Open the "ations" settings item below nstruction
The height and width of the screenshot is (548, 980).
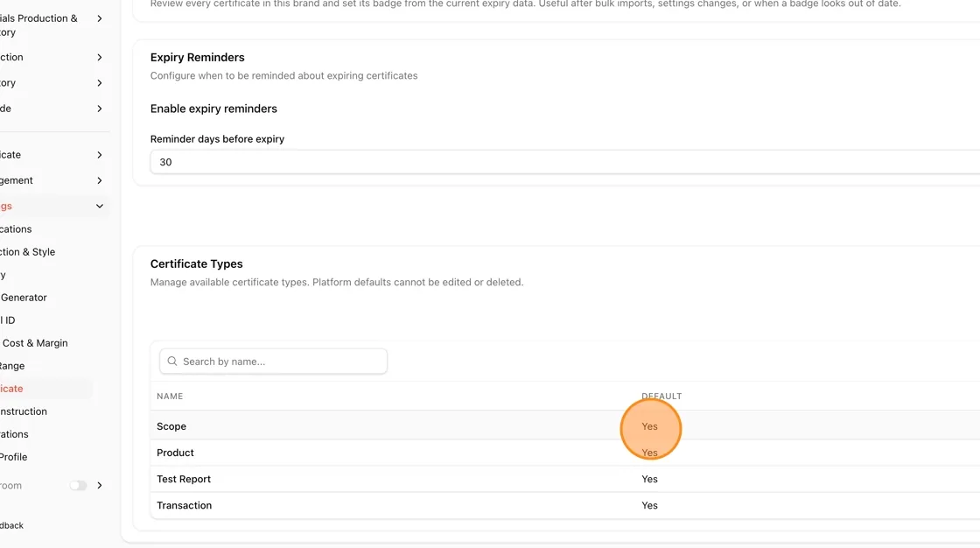[14, 434]
